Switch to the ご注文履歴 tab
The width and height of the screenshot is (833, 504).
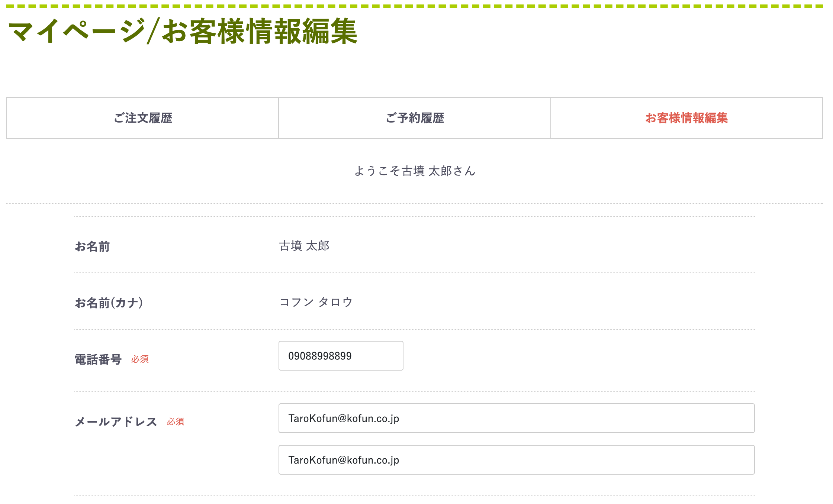coord(142,118)
